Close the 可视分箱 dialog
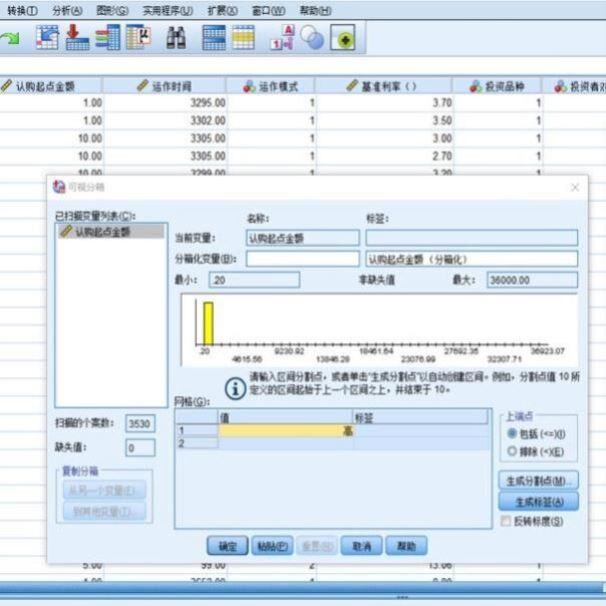This screenshot has height=606, width=606. (575, 187)
